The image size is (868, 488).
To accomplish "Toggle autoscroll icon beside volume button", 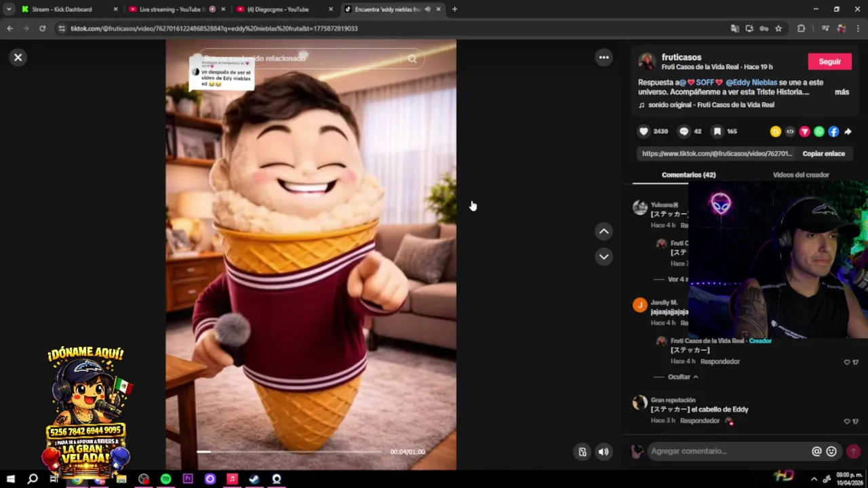I will coord(582,452).
